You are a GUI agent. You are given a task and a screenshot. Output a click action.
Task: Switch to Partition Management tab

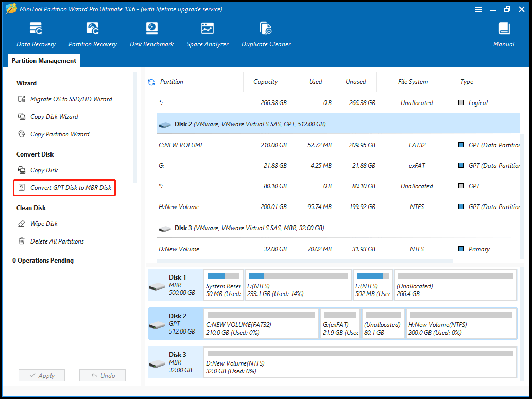(x=44, y=60)
